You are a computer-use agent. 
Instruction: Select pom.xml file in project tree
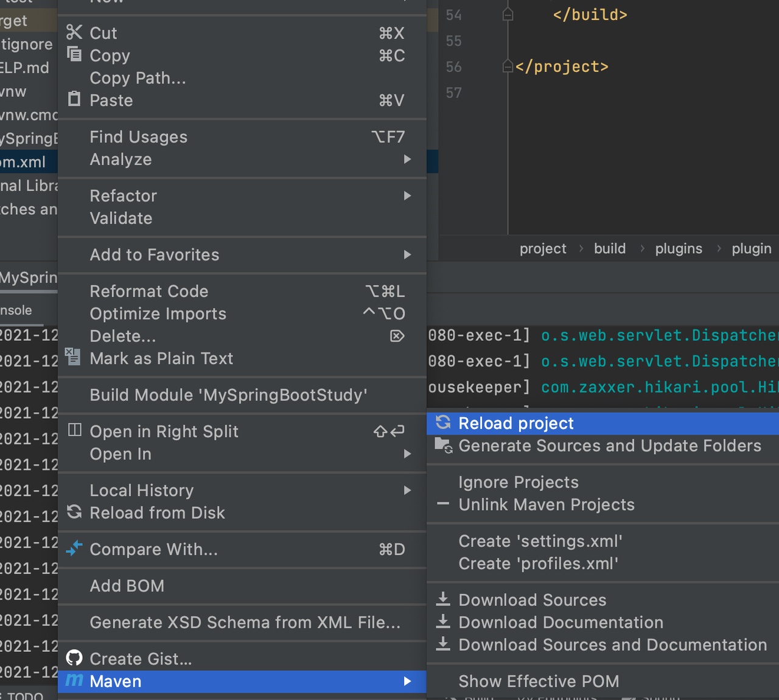[x=29, y=162]
